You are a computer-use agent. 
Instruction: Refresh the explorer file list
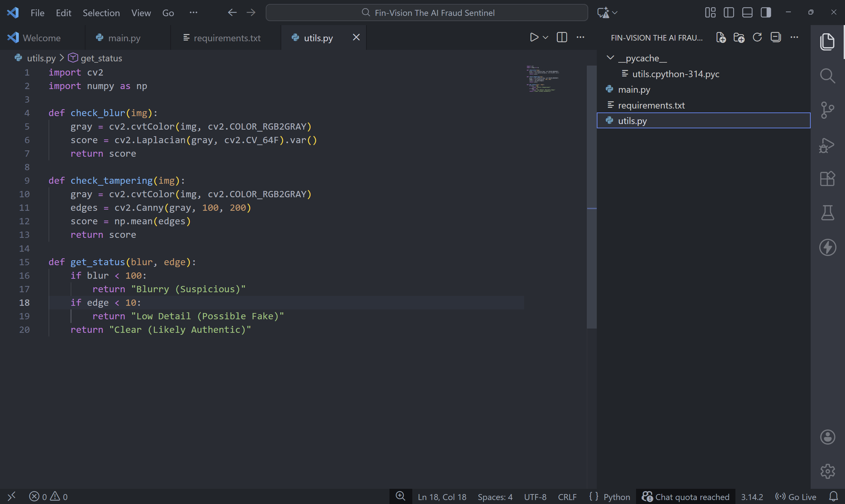[x=757, y=37]
